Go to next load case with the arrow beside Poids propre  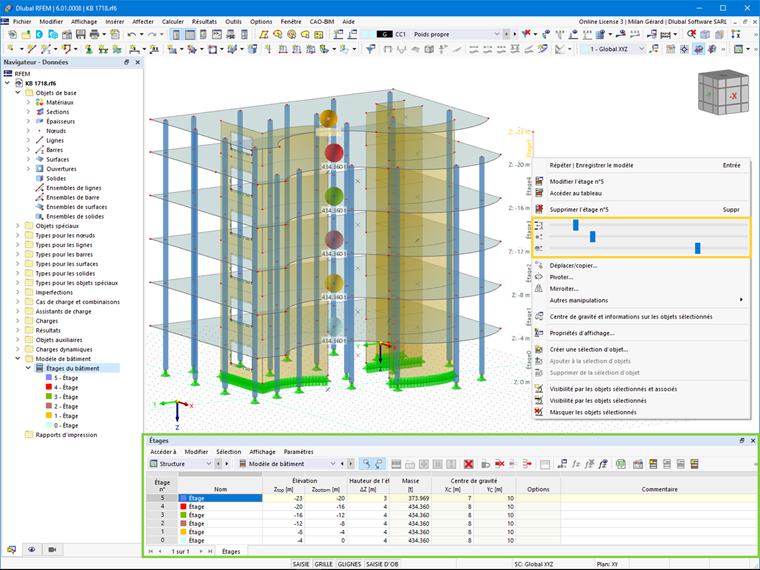click(x=515, y=34)
